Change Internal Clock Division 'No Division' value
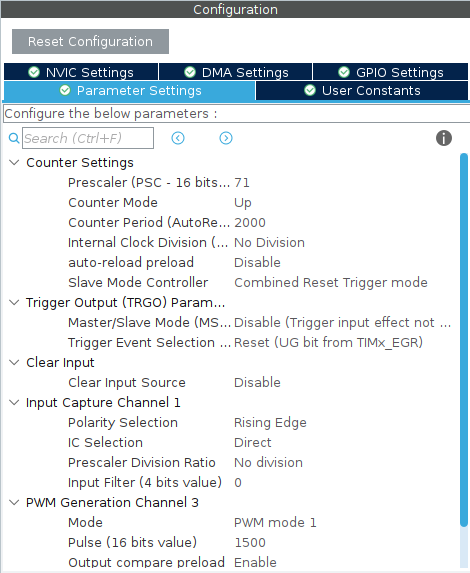 pyautogui.click(x=269, y=242)
